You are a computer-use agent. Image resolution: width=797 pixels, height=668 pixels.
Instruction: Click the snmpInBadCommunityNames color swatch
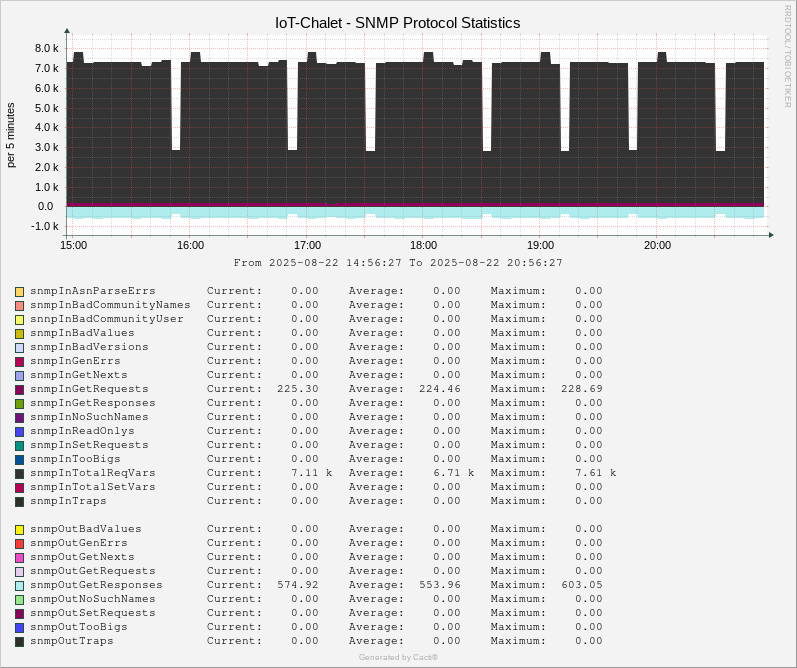19,306
